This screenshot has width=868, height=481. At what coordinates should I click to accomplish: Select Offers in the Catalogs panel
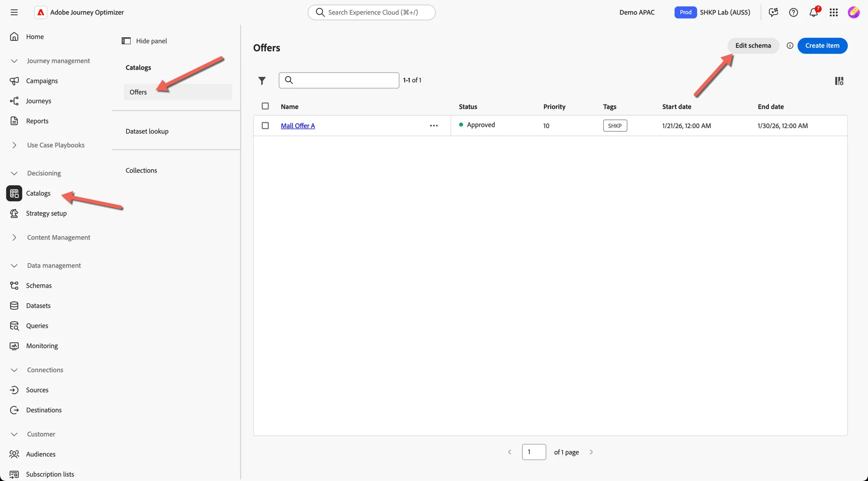pos(178,92)
